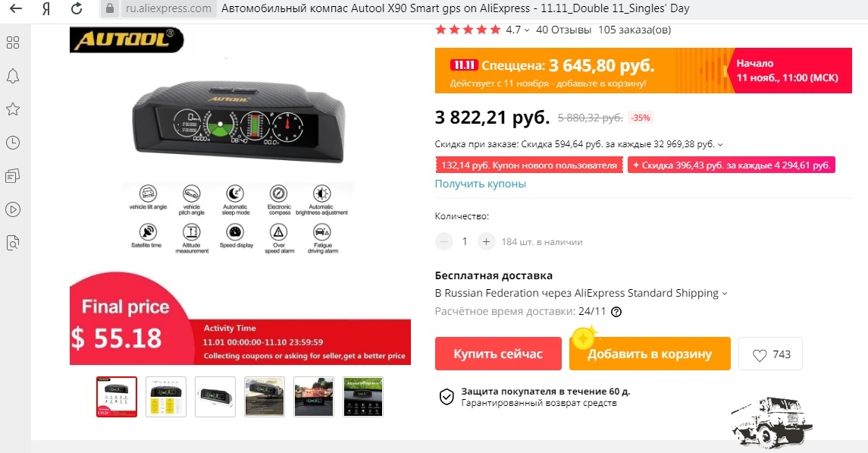The width and height of the screenshot is (868, 453).
Task: Click Получить купоны link
Action: coord(480,184)
